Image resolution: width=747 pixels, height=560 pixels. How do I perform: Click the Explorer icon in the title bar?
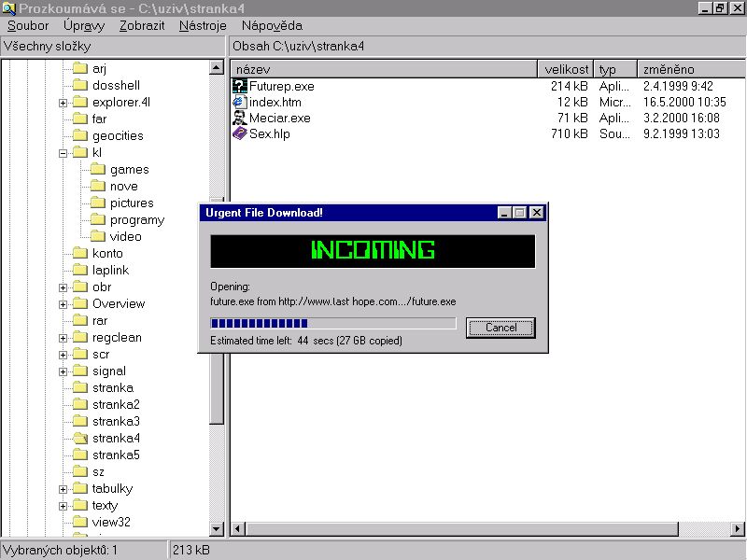tap(8, 8)
